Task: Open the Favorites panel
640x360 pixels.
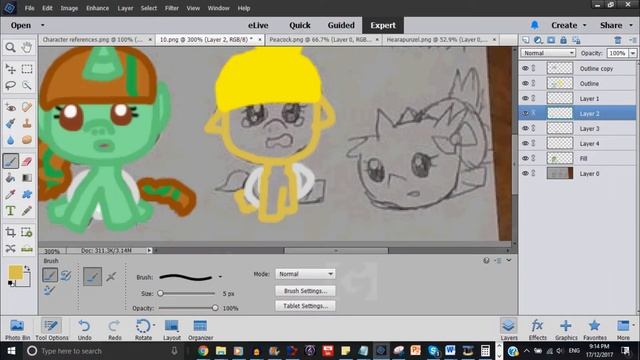Action: (x=595, y=329)
